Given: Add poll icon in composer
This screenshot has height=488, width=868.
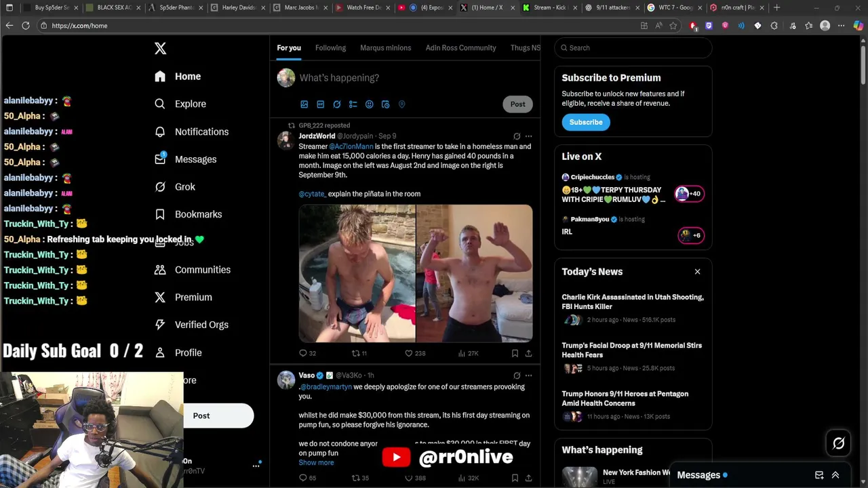Looking at the screenshot, I should (x=353, y=104).
